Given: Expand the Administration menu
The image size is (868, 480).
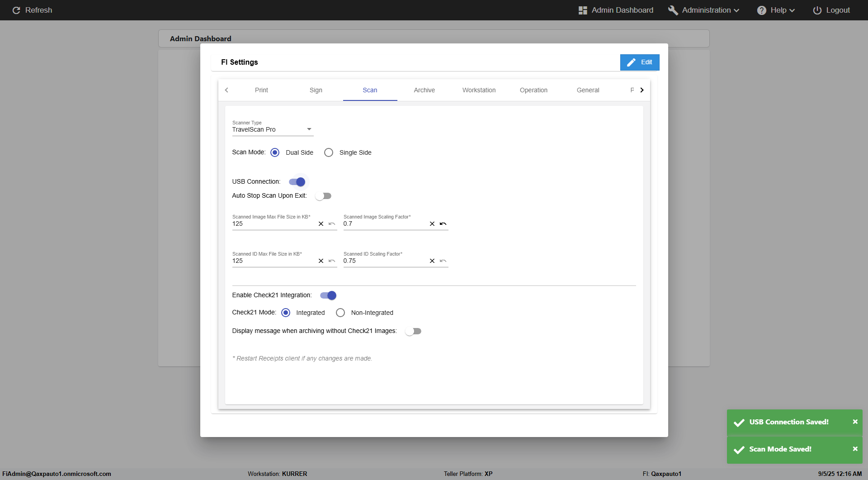Looking at the screenshot, I should point(704,10).
